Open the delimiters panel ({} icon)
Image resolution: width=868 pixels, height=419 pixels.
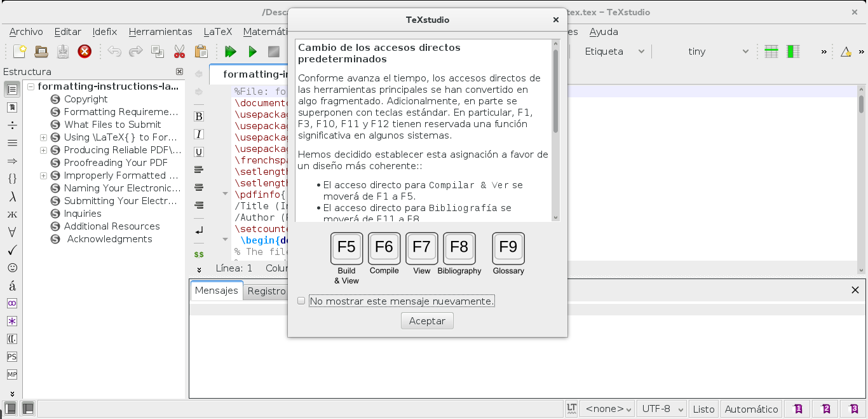click(x=12, y=179)
